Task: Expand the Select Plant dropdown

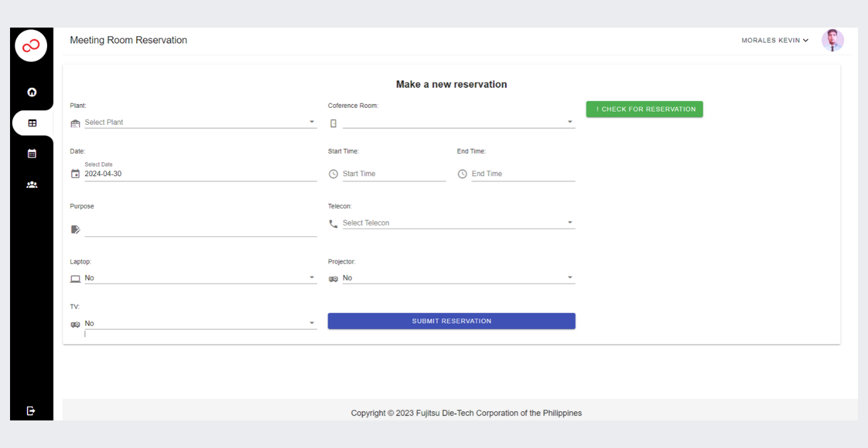Action: 201,122
